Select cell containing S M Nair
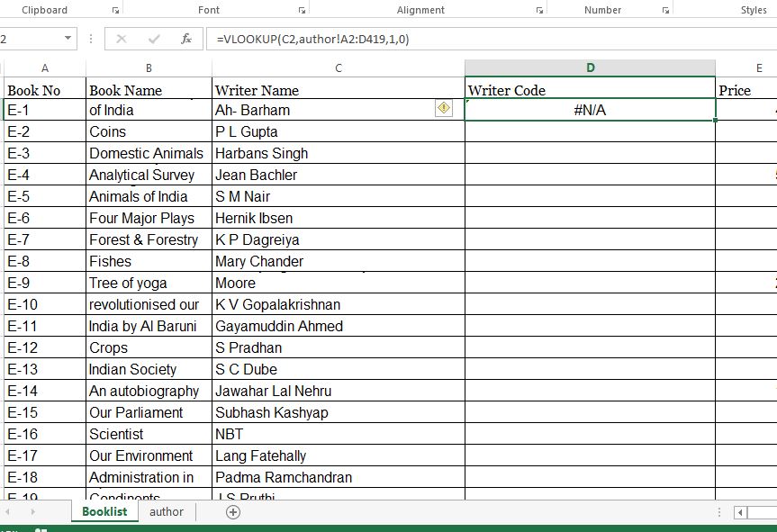The width and height of the screenshot is (777, 532). coord(339,196)
